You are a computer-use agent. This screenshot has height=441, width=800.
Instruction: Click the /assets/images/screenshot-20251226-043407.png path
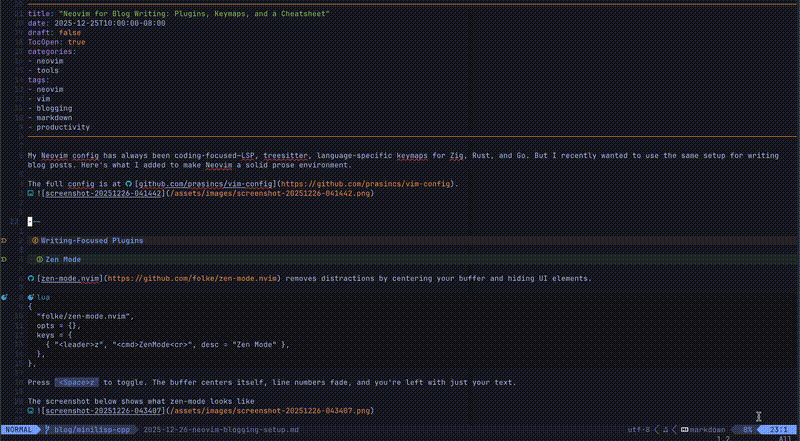pos(270,410)
